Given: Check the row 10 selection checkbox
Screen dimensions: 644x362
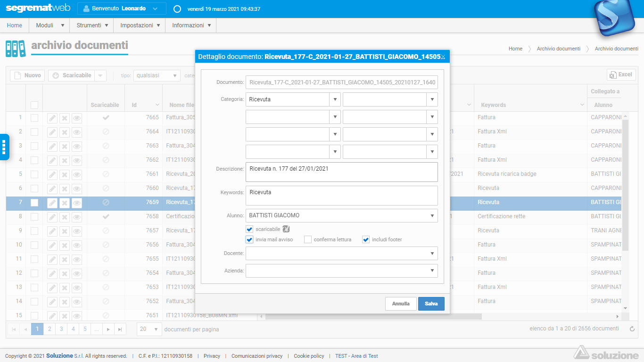Looking at the screenshot, I should point(34,245).
